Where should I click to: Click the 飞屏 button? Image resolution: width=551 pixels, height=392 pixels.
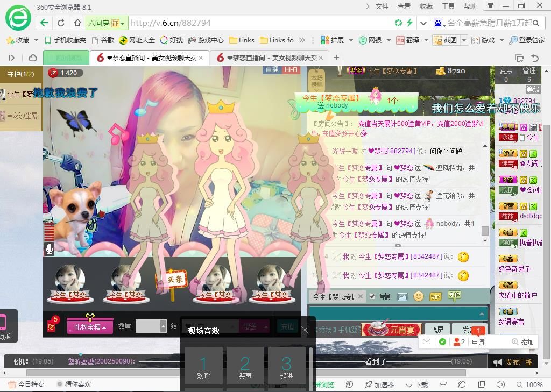point(437,330)
